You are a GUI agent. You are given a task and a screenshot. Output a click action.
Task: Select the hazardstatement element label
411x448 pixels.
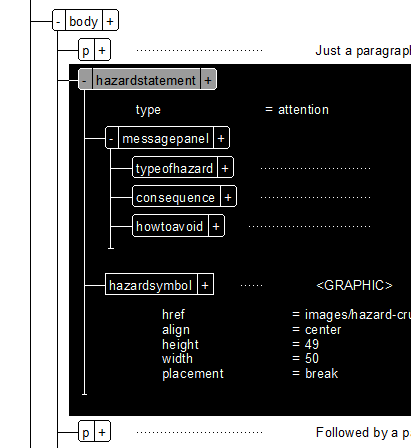146,80
